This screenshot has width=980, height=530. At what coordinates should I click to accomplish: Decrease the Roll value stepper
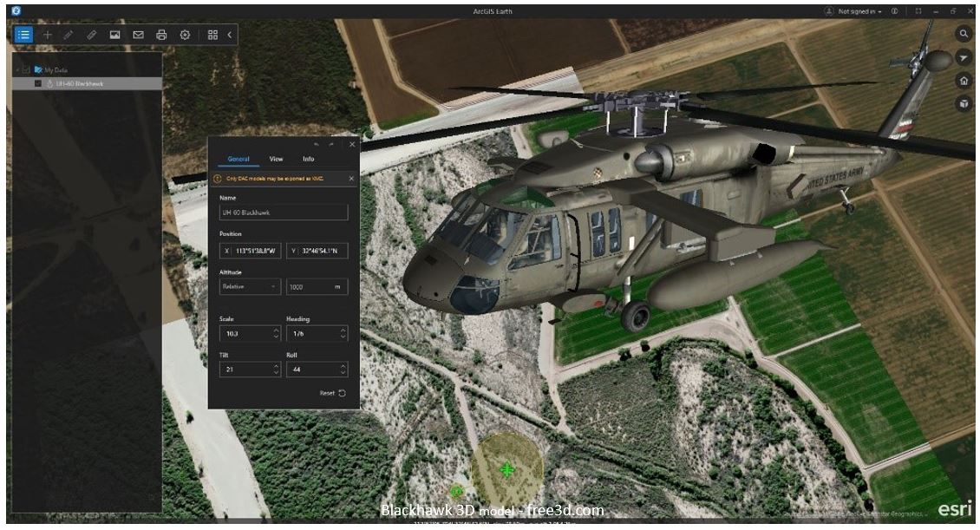[x=343, y=373]
